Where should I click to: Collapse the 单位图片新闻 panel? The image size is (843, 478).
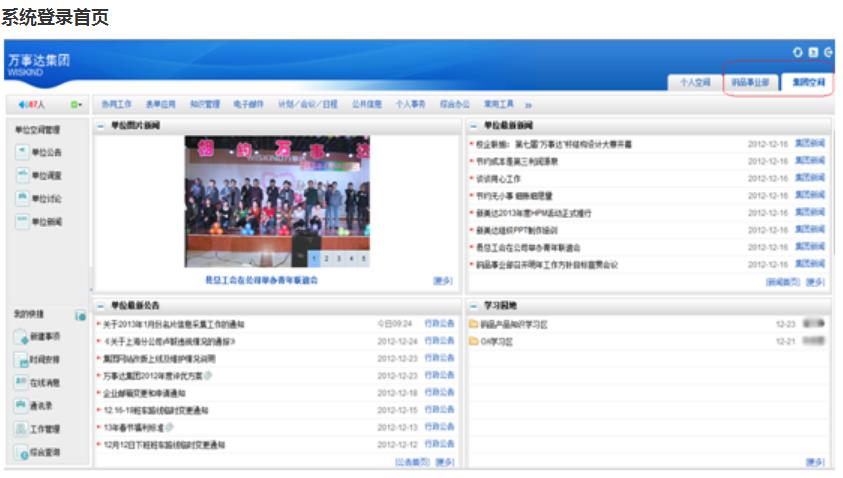(100, 127)
